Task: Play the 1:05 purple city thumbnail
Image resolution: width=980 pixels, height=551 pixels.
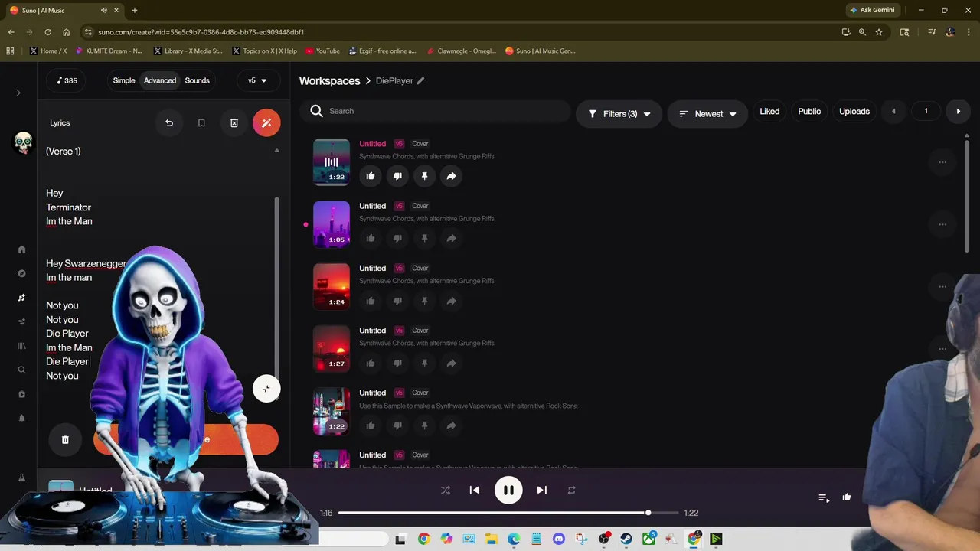Action: (332, 224)
